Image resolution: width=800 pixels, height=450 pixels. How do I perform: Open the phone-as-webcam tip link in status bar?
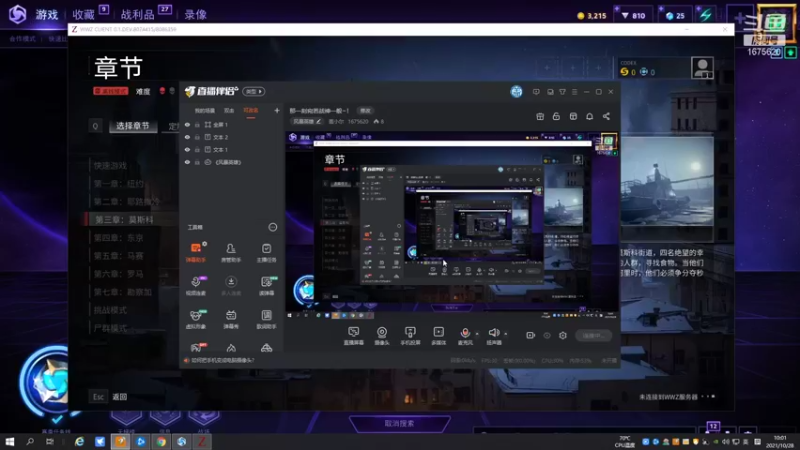222,360
